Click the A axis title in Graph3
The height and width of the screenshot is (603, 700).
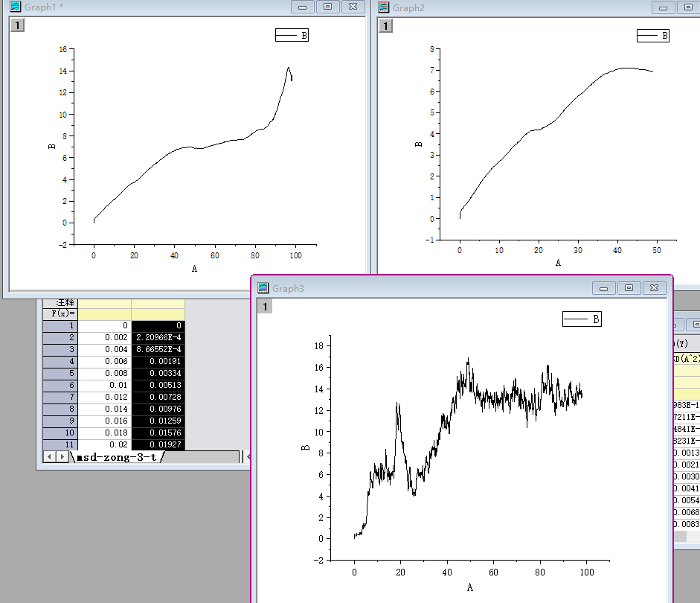(x=469, y=587)
